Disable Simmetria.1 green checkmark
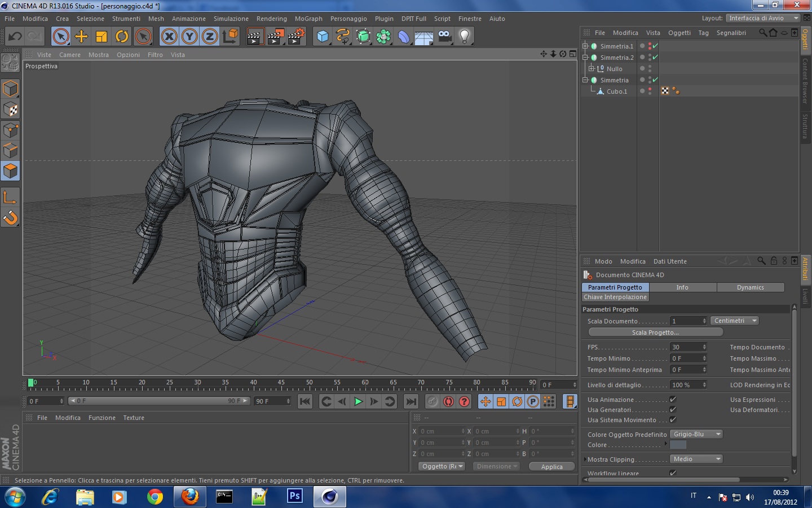Viewport: 812px width, 508px height. (x=655, y=46)
